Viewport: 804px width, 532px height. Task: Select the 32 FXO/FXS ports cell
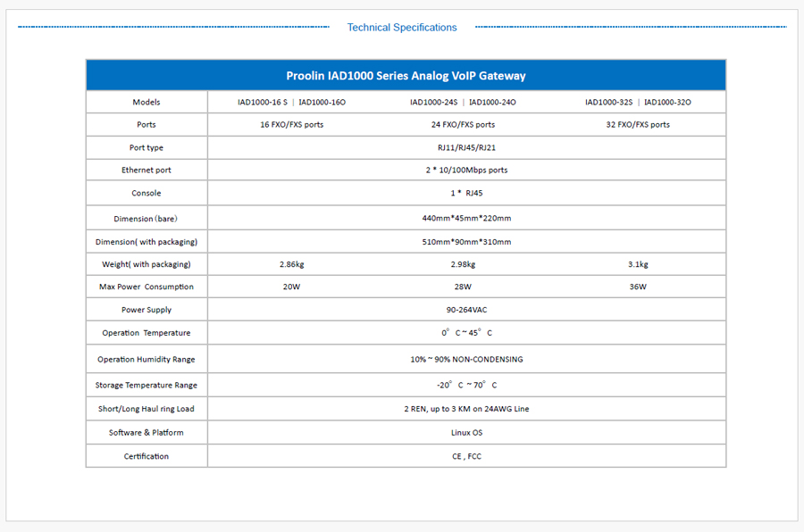click(638, 125)
